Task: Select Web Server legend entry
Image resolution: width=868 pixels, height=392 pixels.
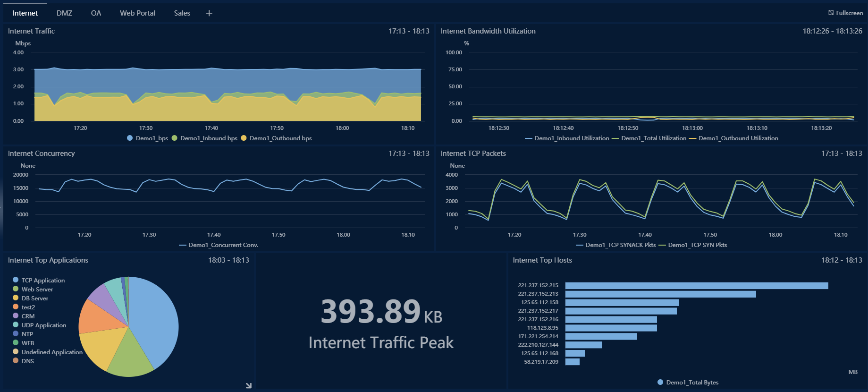Action: click(33, 289)
